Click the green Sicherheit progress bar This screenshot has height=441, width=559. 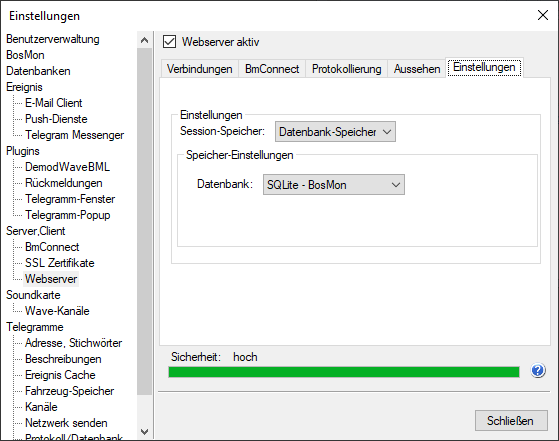pos(344,372)
